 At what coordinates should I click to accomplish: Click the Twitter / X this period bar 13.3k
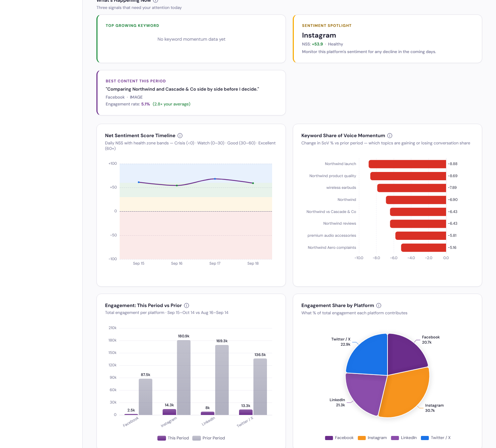246,412
